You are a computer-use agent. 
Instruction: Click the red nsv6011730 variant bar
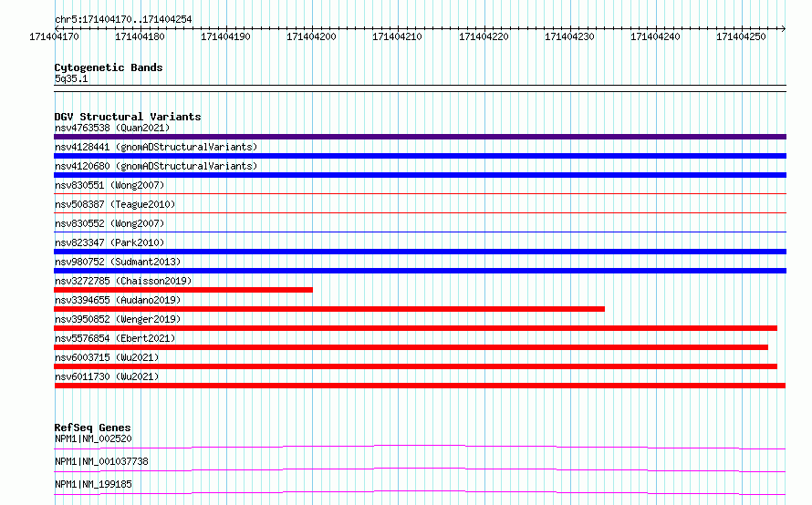420,386
